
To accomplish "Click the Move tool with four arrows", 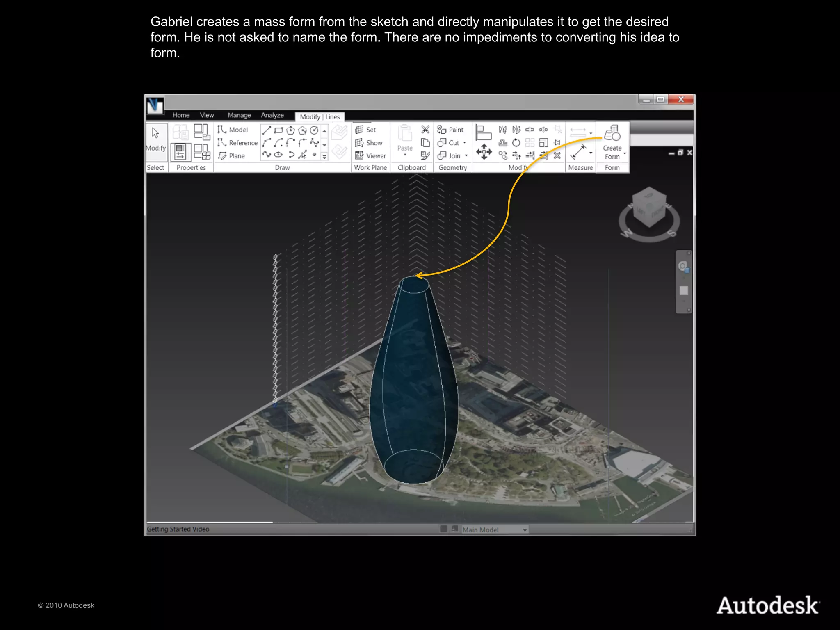I will (484, 152).
